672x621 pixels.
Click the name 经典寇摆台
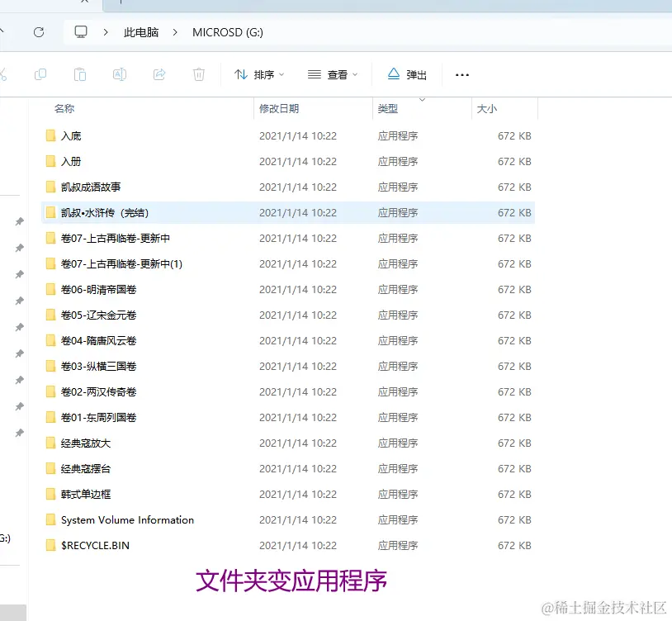coord(86,469)
